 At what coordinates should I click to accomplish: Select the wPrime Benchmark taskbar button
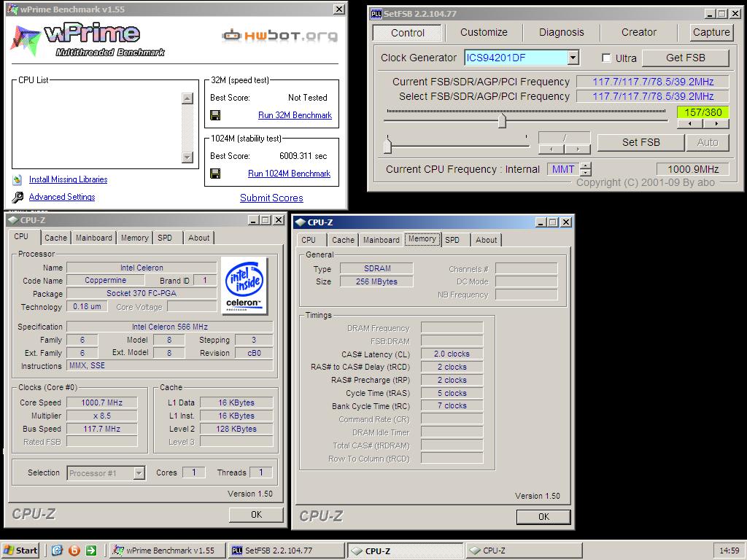click(x=167, y=551)
